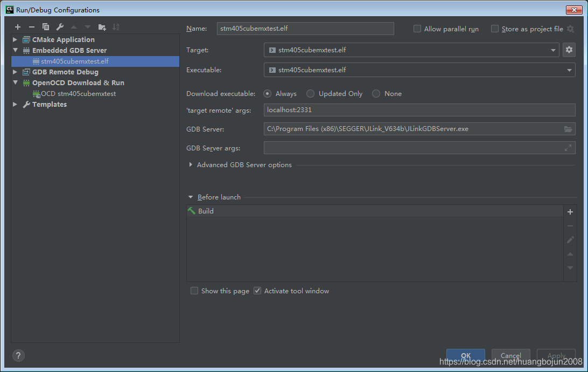This screenshot has width=588, height=372.
Task: Open Target settings via the gear icon
Action: pyautogui.click(x=569, y=49)
